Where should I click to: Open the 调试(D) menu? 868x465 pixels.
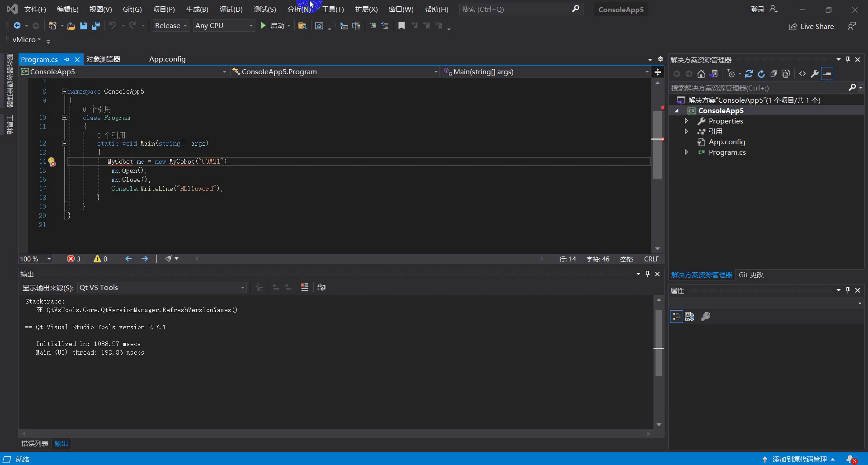tap(231, 9)
